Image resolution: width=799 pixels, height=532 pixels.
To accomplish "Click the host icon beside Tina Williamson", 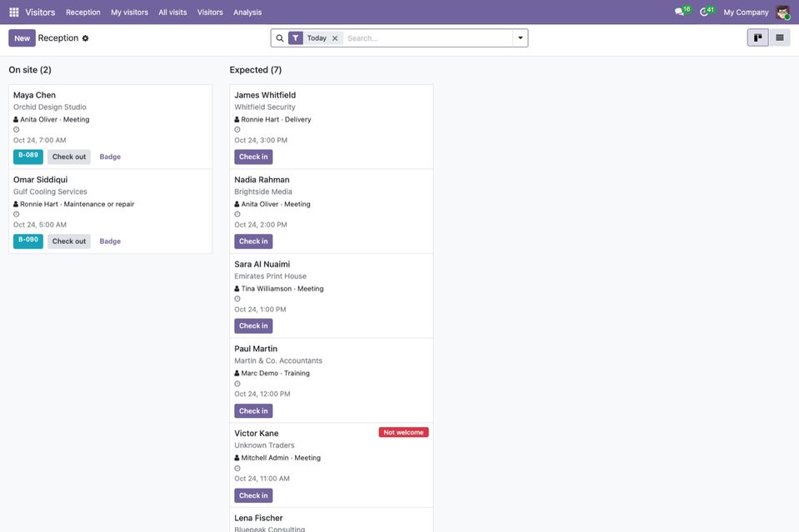I will coord(237,289).
